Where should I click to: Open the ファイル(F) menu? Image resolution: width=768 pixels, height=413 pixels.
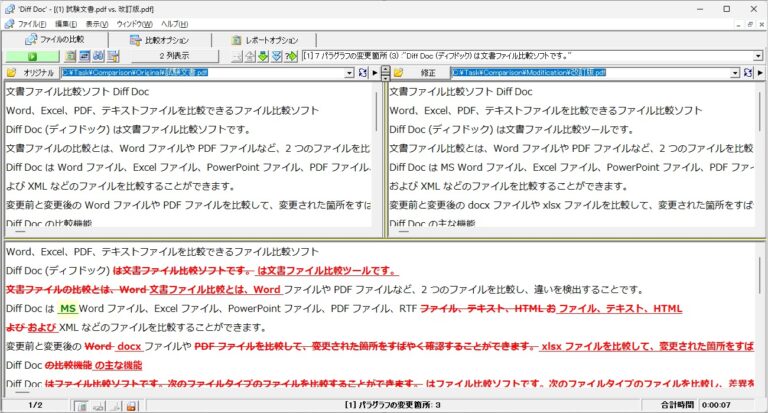(x=32, y=24)
